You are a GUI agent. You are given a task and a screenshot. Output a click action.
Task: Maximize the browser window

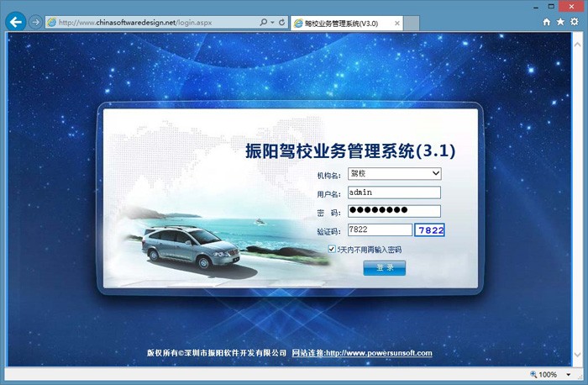coord(551,7)
